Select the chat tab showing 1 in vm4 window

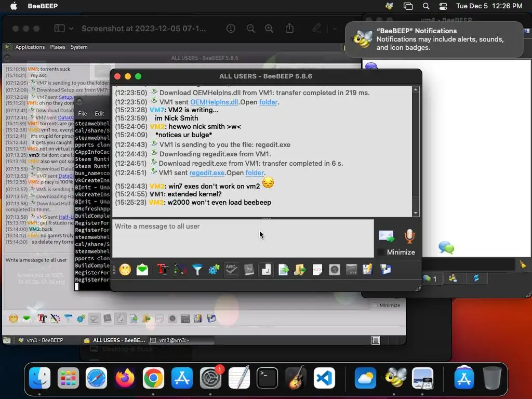pos(430,279)
